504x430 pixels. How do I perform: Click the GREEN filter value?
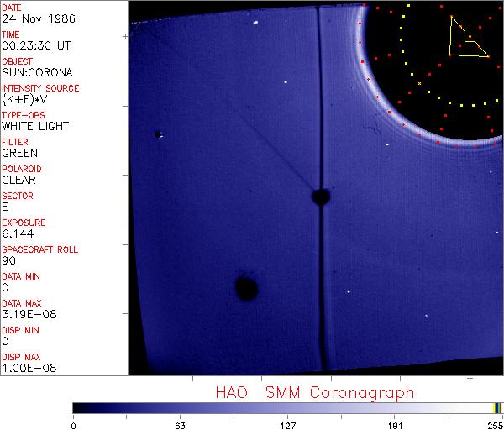pyautogui.click(x=19, y=153)
